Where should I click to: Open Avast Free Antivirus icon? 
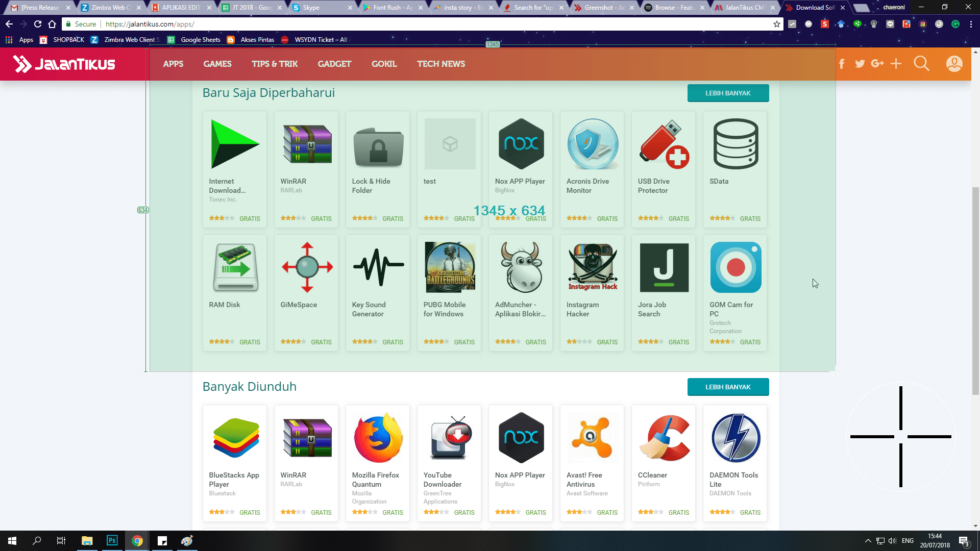[x=593, y=438]
